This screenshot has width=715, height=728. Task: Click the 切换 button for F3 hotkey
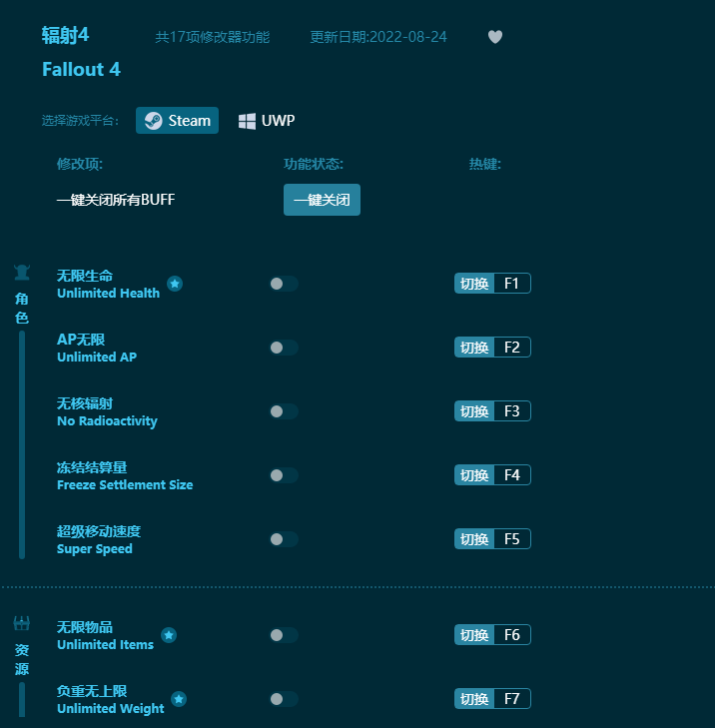pos(474,410)
